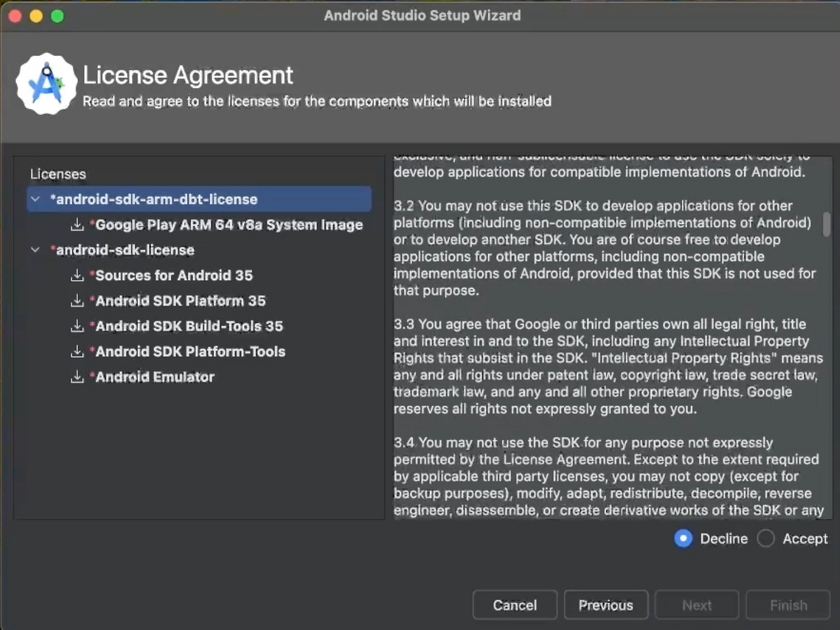Viewport: 840px width, 630px height.
Task: Collapse the android-sdk-arm-dbt-license chevron
Action: [35, 199]
